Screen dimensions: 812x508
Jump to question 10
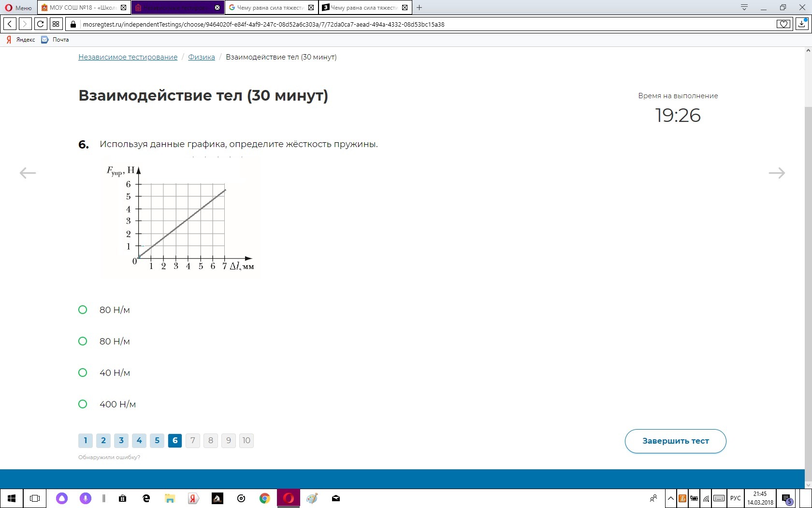coord(246,440)
